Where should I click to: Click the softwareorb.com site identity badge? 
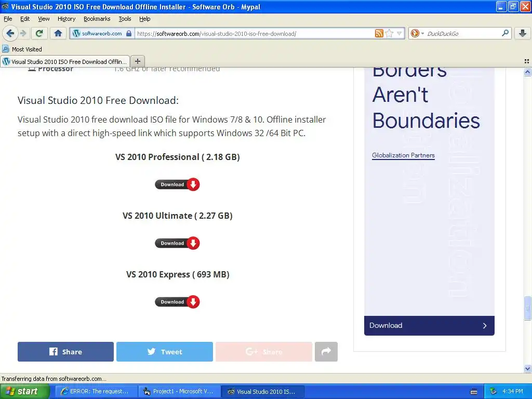[x=102, y=33]
